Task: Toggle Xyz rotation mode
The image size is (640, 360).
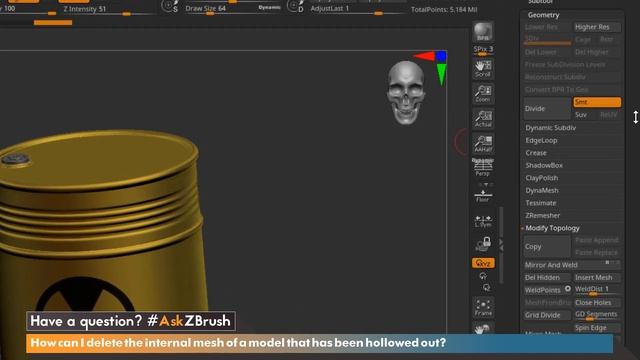Action: coord(483,263)
